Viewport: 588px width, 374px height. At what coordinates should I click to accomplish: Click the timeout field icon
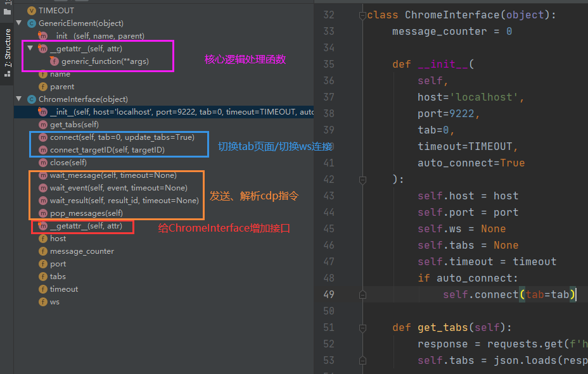(x=43, y=289)
